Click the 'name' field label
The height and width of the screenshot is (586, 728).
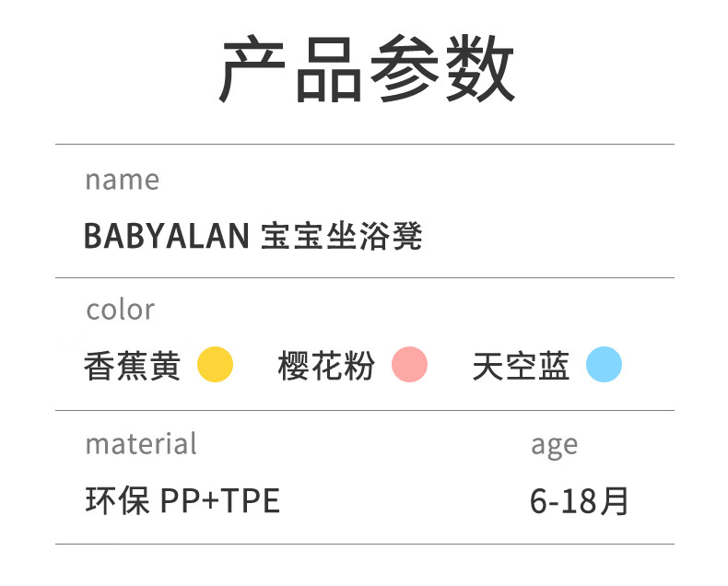pyautogui.click(x=123, y=181)
